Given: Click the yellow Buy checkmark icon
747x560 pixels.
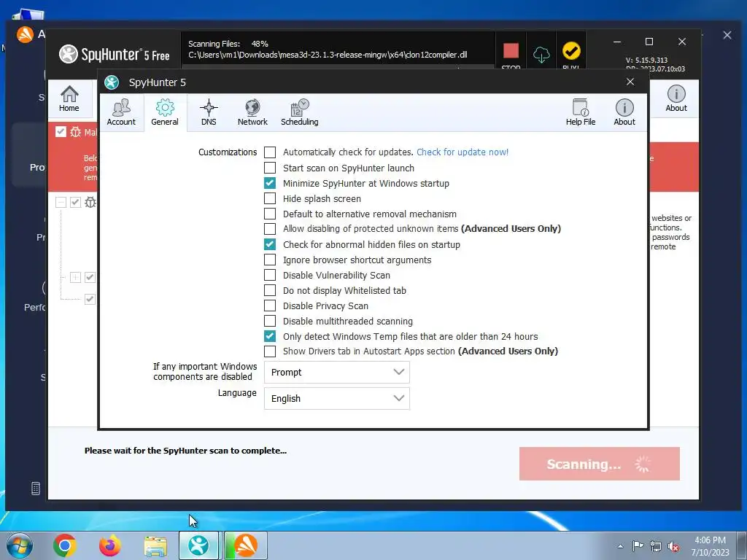Looking at the screenshot, I should (x=571, y=51).
